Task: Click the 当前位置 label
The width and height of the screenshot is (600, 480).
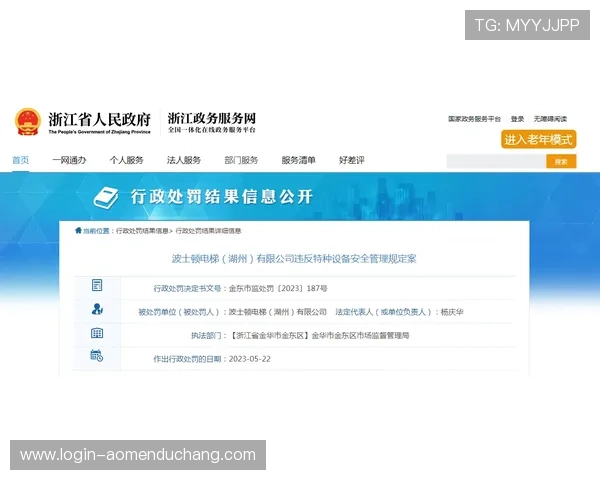Action: click(96, 231)
